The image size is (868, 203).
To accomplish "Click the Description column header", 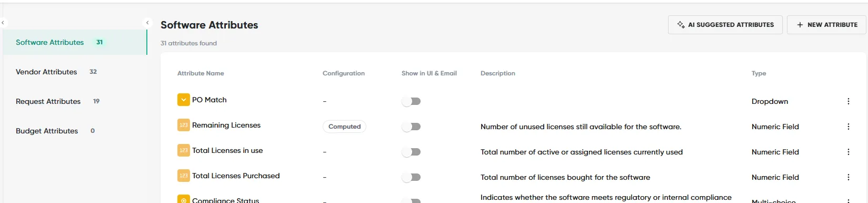I will click(x=498, y=73).
